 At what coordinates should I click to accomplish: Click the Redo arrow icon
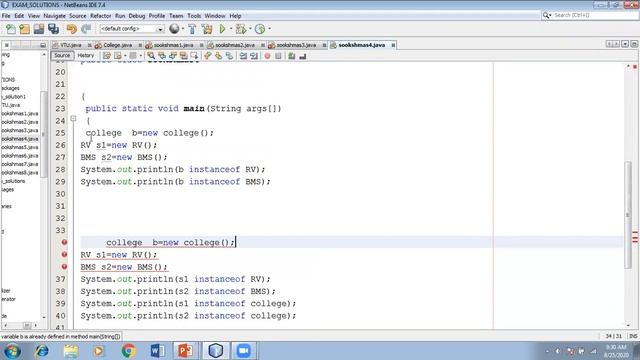tap(86, 29)
